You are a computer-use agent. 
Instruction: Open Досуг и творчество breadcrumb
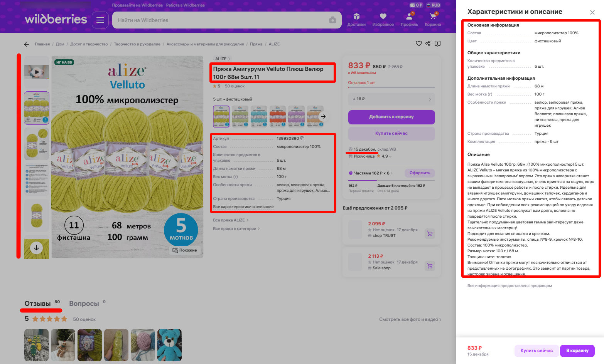(x=89, y=44)
